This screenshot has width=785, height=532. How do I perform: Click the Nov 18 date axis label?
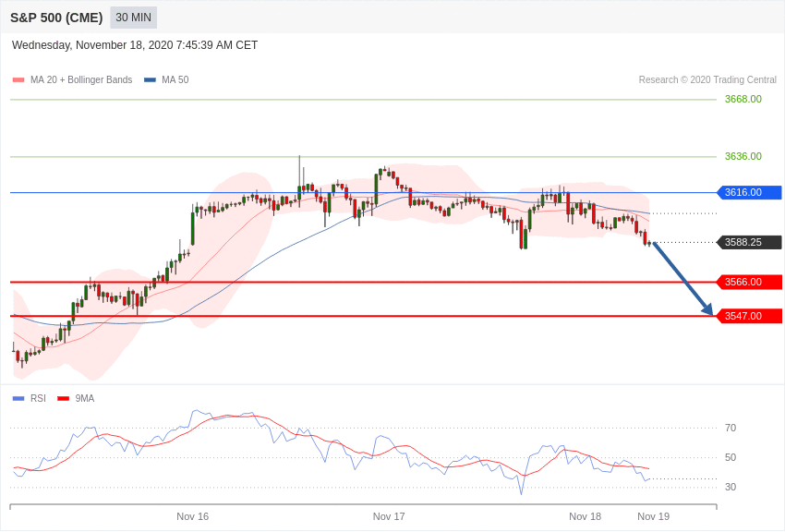[585, 516]
